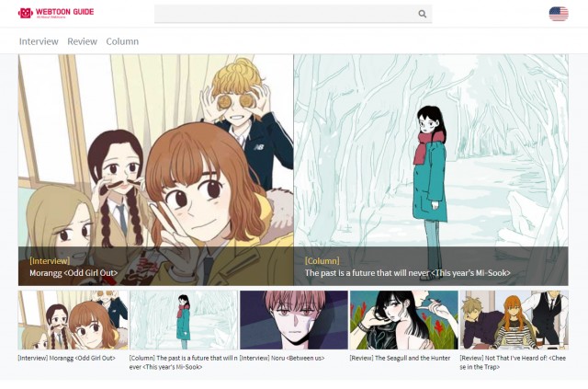Screen dimensions: 588x389
Task: Select The Seagull and the Hunter thumbnail
Action: coord(404,320)
